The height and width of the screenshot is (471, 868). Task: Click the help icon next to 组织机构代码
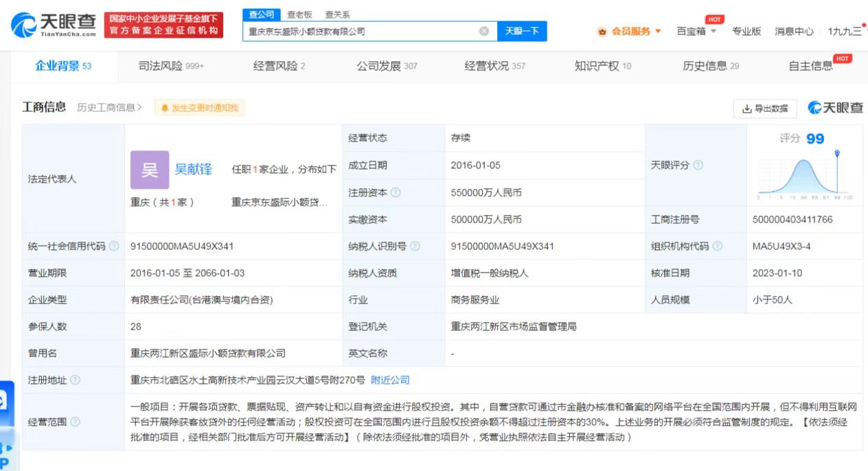click(x=717, y=246)
